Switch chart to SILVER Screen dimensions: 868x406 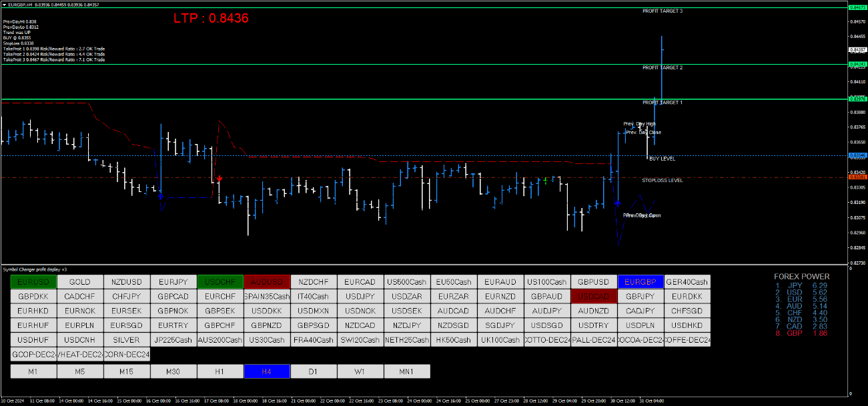click(x=127, y=340)
